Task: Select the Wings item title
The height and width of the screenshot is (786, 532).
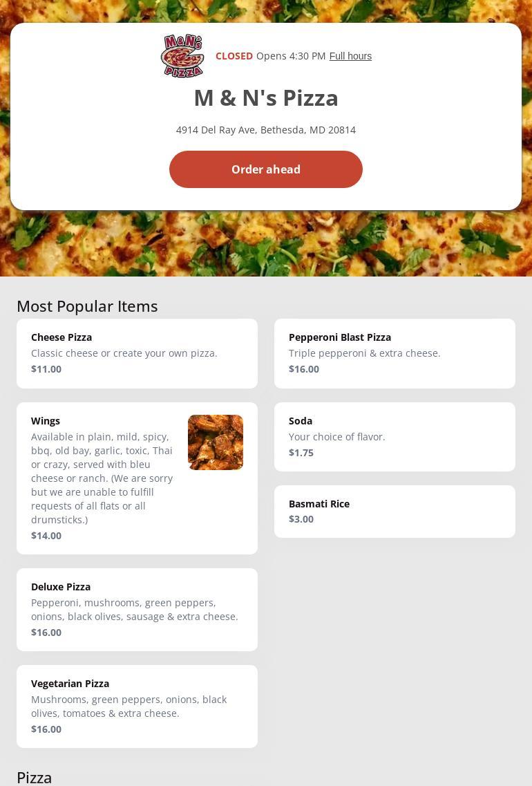Action: tap(46, 421)
